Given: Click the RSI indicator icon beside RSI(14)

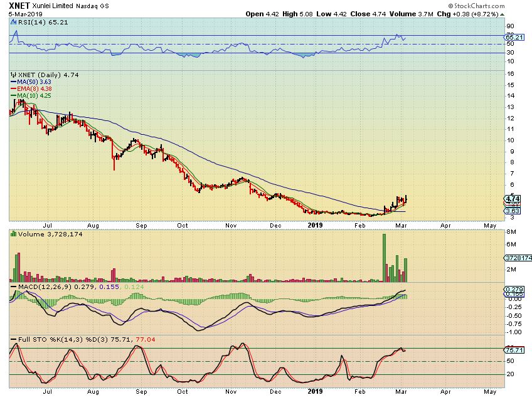Looking at the screenshot, I should tap(13, 23).
